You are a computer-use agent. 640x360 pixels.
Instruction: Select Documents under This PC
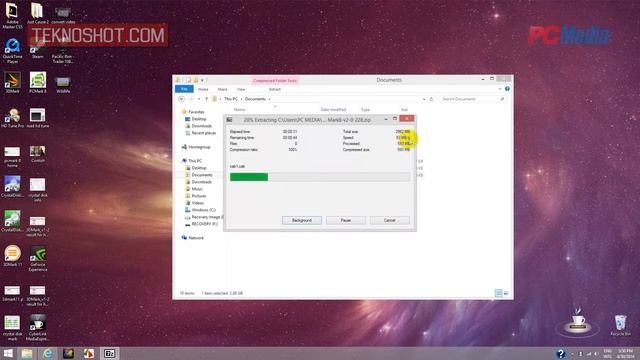202,175
